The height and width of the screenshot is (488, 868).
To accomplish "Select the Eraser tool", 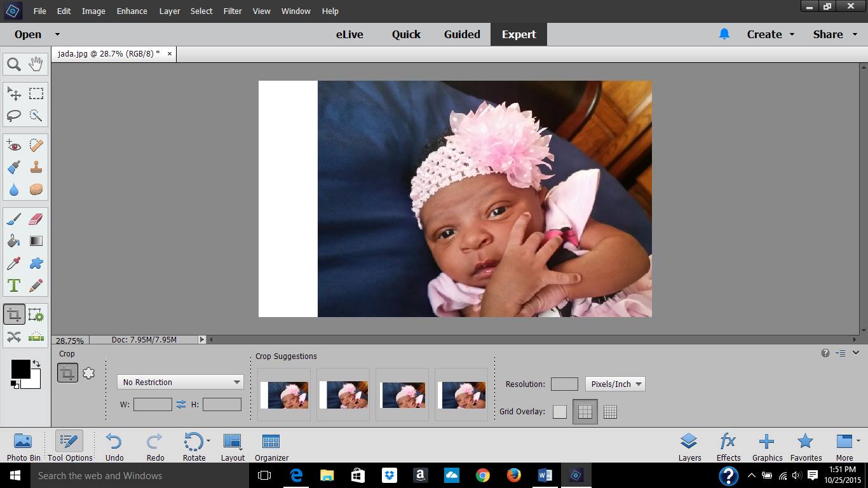I will 36,219.
